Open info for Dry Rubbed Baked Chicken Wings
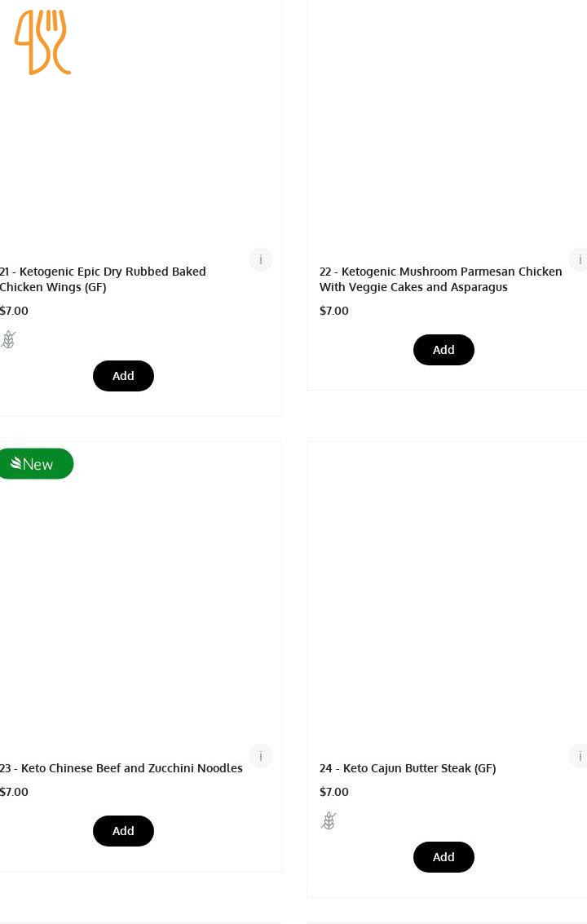Viewport: 587px width, 924px height. [x=261, y=259]
